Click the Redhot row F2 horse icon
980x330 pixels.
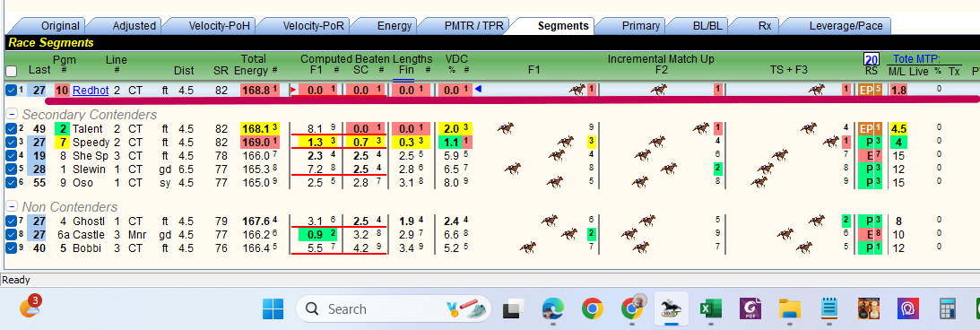click(x=658, y=90)
